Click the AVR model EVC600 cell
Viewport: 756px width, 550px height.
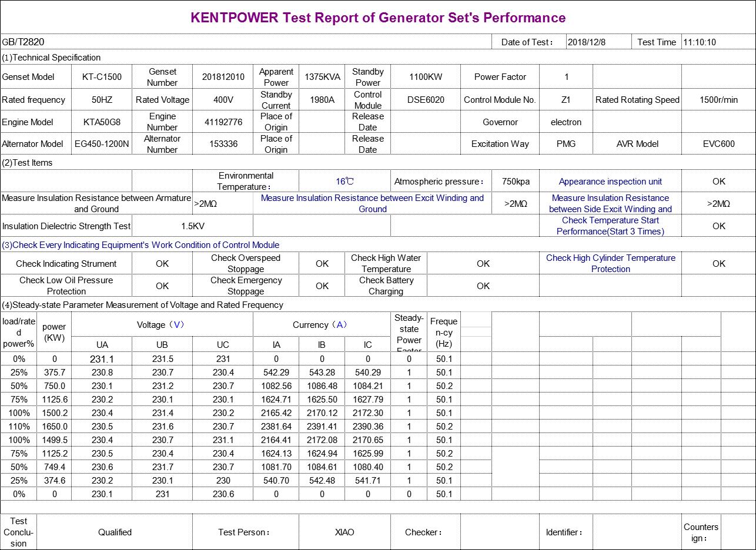718,144
